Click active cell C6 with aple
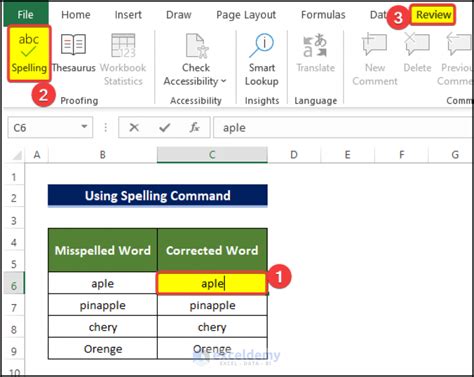 (212, 283)
